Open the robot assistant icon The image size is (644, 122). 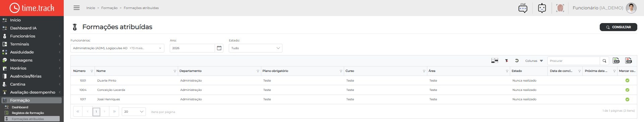(x=542, y=8)
